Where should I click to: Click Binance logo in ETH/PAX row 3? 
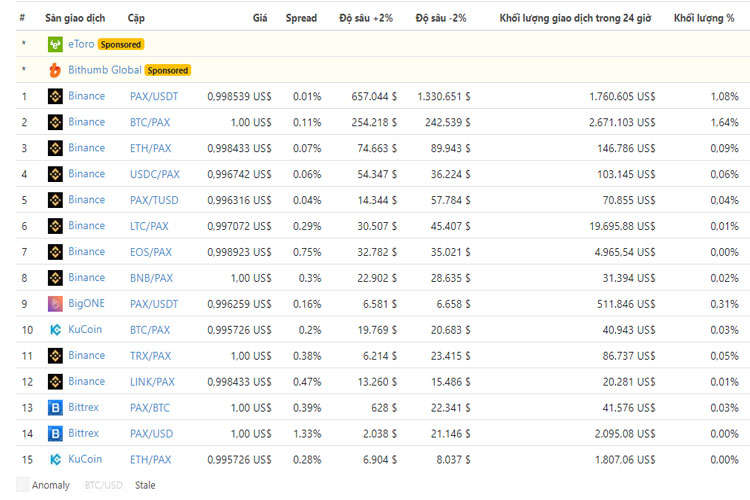pos(55,148)
